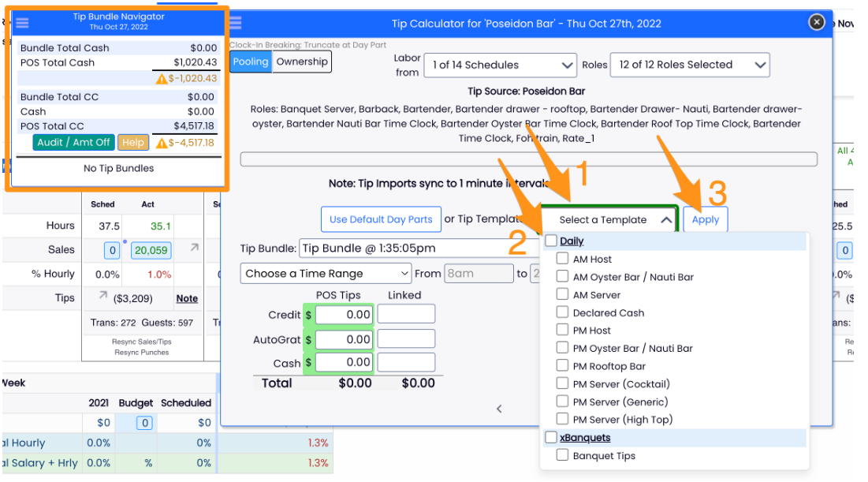This screenshot has width=868, height=482.
Task: Open the Note link in Tips row
Action: pyautogui.click(x=187, y=299)
